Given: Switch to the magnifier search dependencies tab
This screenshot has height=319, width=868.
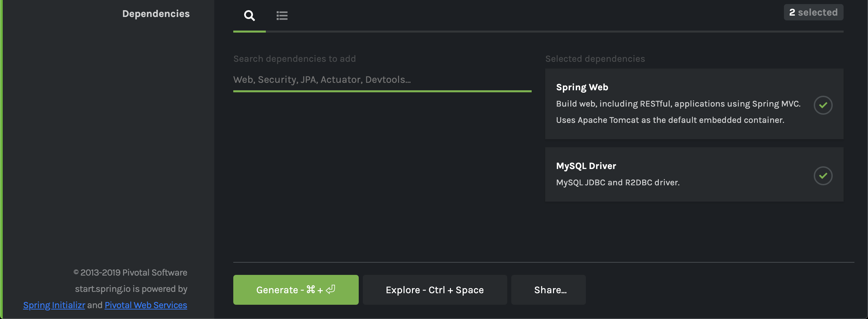Looking at the screenshot, I should pyautogui.click(x=250, y=16).
